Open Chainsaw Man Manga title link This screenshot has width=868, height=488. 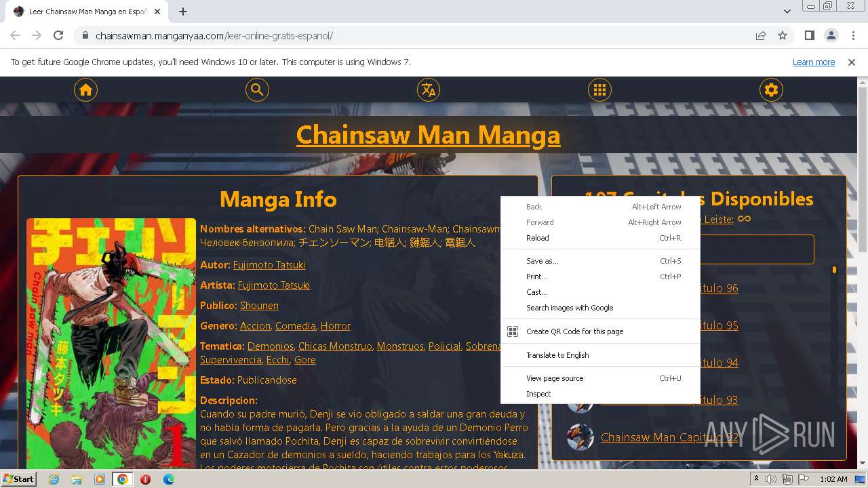tap(428, 134)
